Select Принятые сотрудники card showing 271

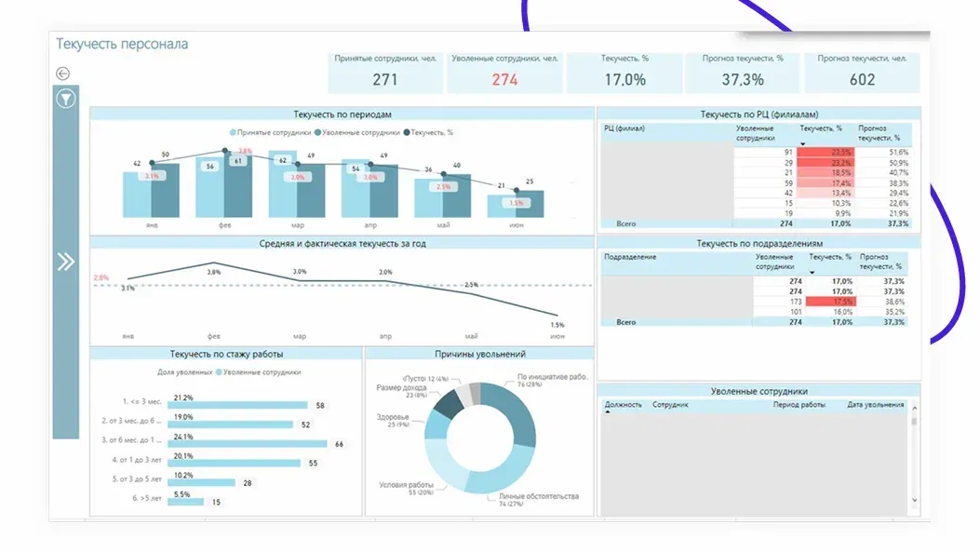coord(385,73)
